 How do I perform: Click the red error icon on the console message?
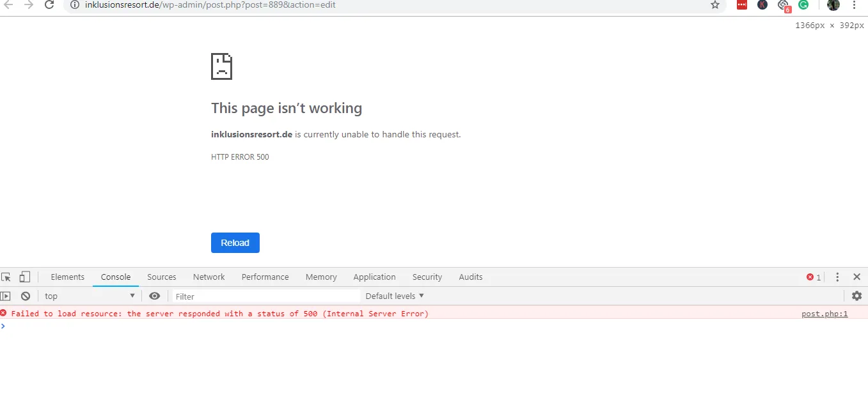(x=4, y=313)
